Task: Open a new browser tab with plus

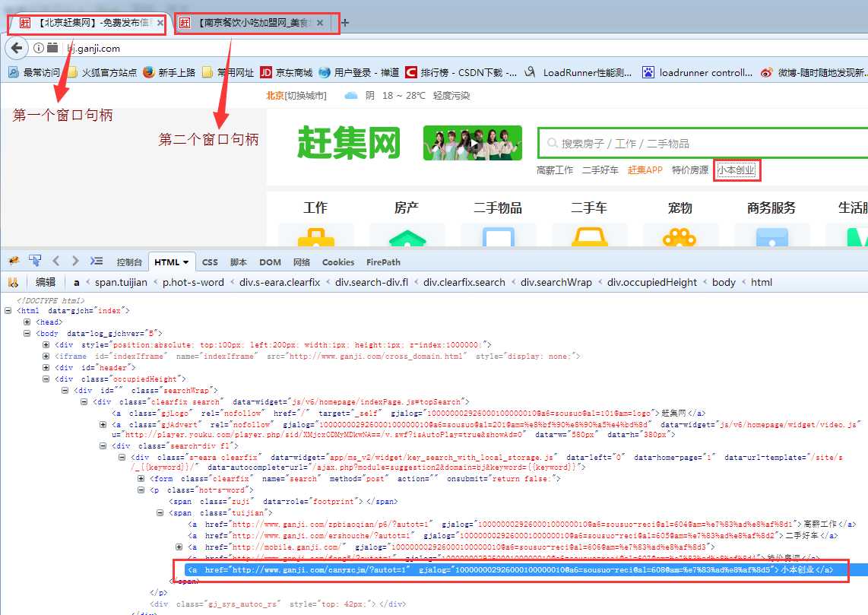Action: 345,23
